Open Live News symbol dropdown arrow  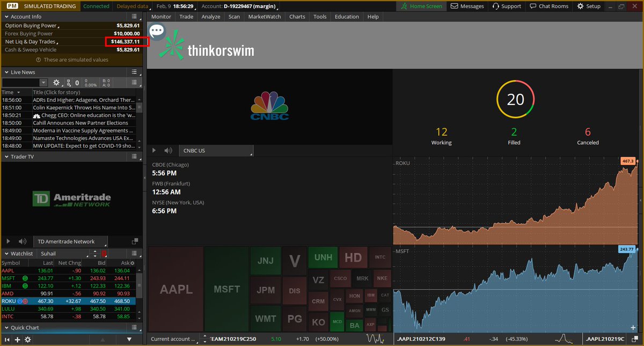tap(43, 83)
